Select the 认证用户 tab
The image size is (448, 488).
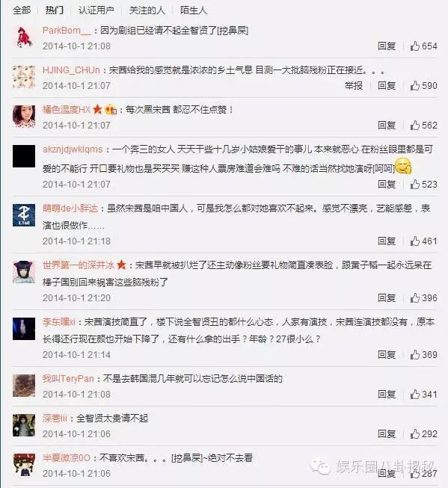96,10
